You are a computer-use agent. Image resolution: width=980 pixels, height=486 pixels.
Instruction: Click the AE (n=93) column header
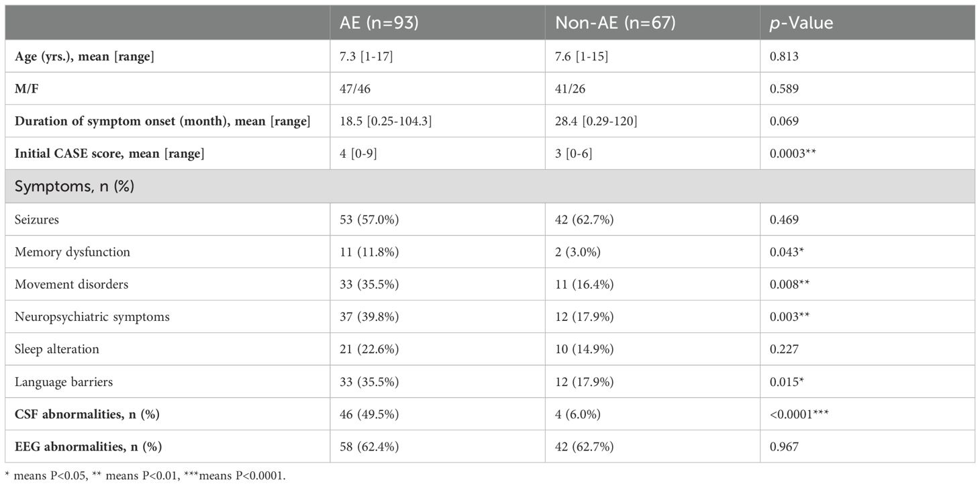tap(380, 23)
